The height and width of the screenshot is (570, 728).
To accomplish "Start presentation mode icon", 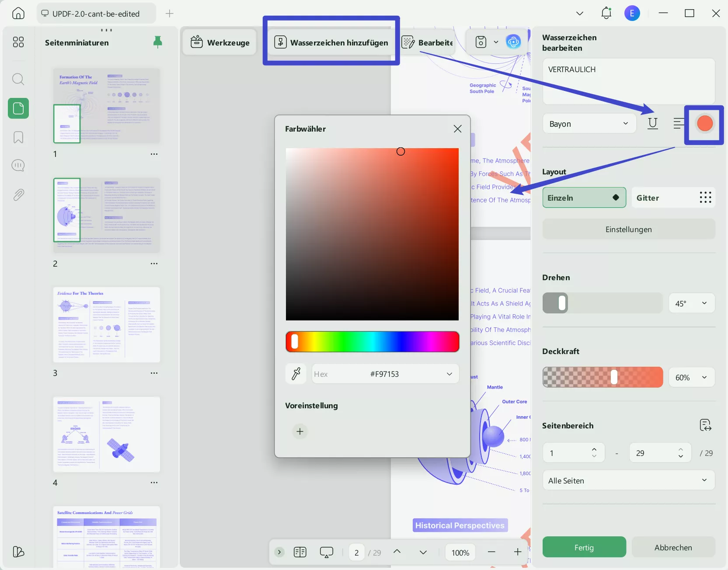I will click(x=327, y=552).
